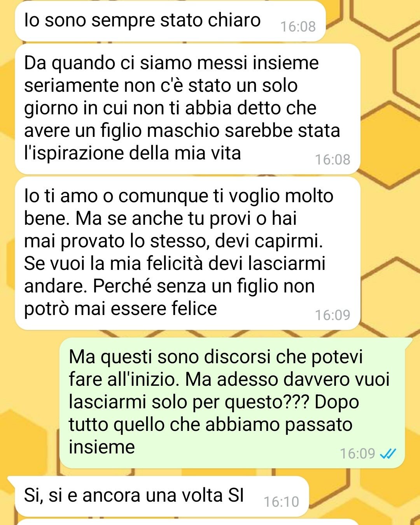
Task: Click the 16:10 timestamp on the last full message
Action: pyautogui.click(x=282, y=502)
